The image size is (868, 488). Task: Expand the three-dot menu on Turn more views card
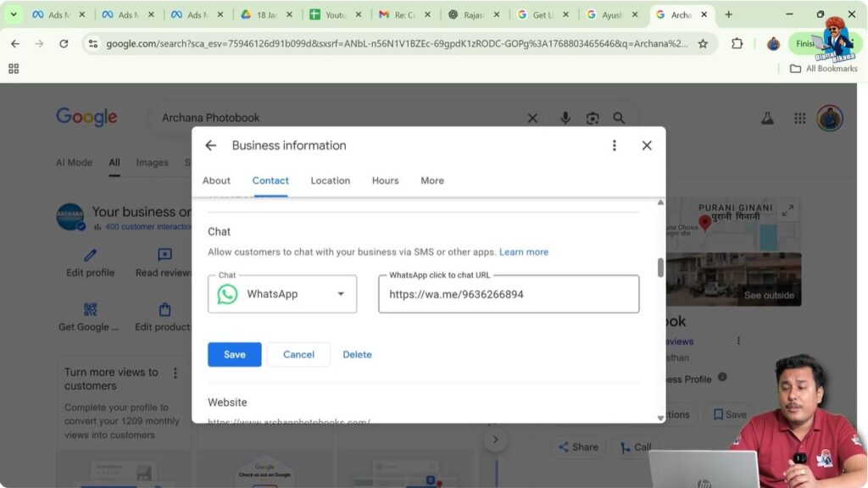[x=175, y=373]
